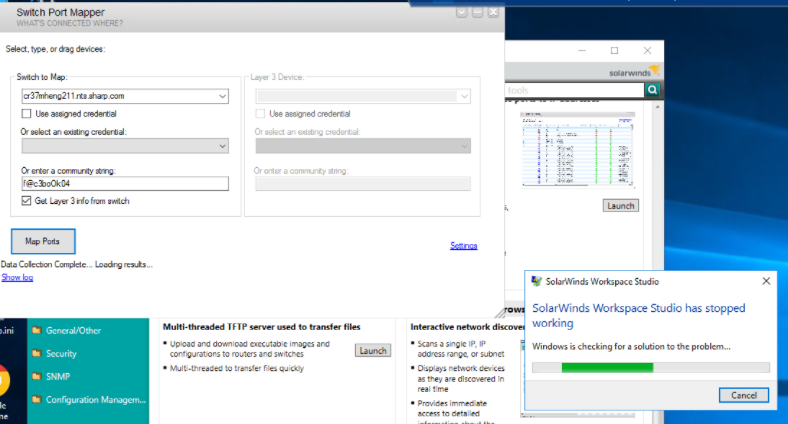
Task: Click the SNMP folder icon
Action: coord(37,376)
